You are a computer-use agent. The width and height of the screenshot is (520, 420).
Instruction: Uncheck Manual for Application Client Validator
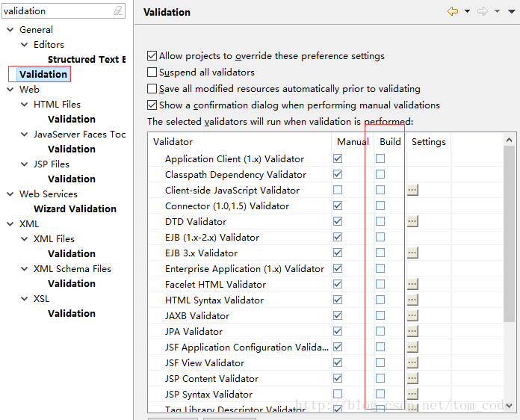[x=338, y=158]
